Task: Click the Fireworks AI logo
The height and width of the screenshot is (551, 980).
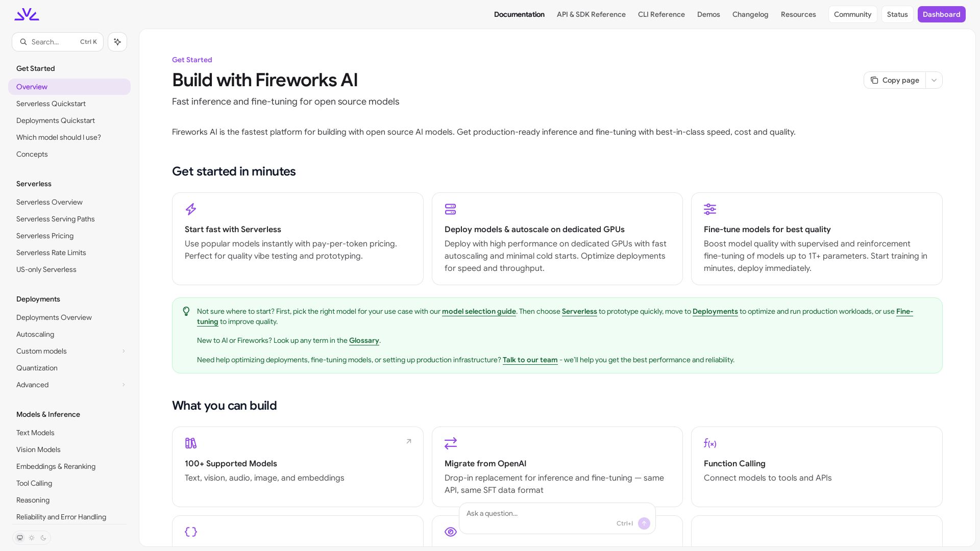Action: click(x=27, y=14)
